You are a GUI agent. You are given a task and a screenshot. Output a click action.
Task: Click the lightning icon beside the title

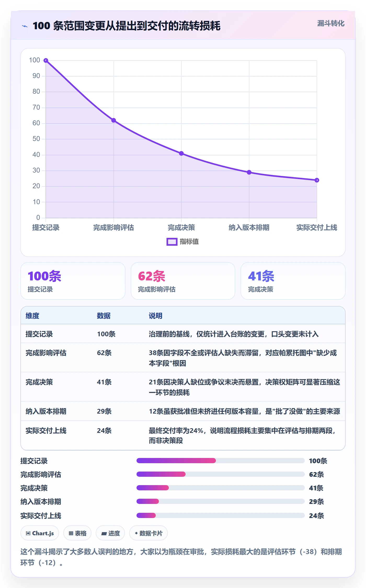tap(25, 26)
